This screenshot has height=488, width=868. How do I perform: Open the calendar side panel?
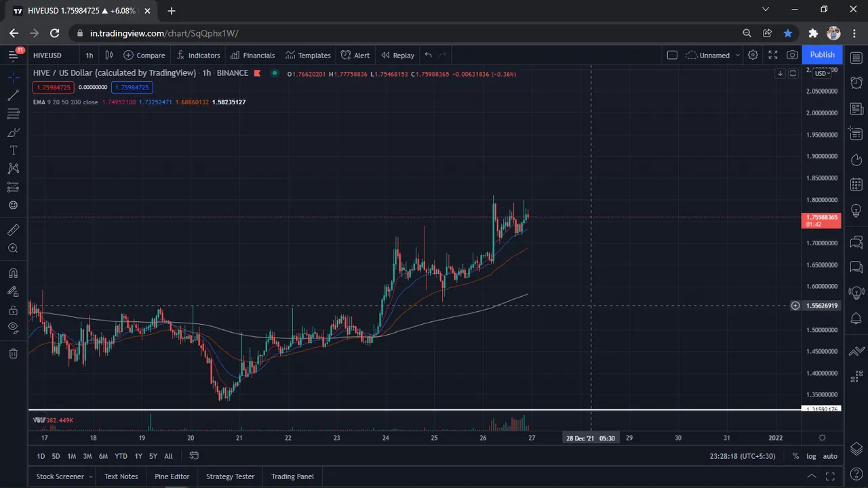tap(856, 184)
